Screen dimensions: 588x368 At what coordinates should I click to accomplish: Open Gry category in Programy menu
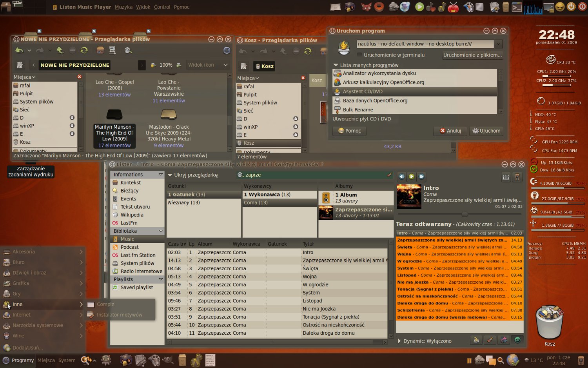[x=43, y=294]
